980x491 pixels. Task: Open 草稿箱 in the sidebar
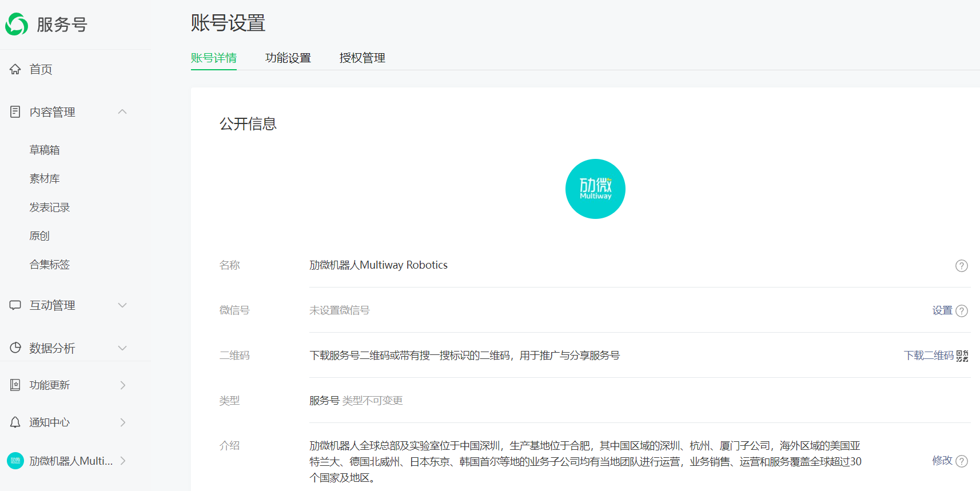(x=45, y=150)
